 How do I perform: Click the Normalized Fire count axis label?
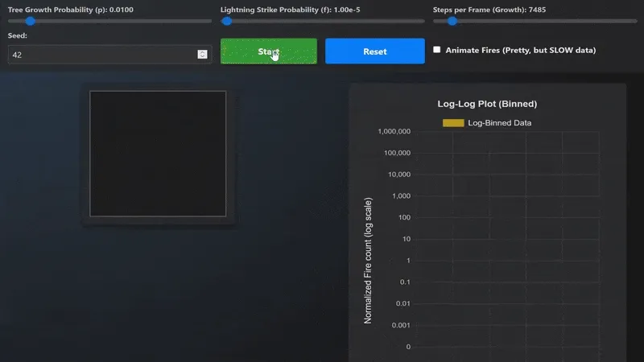(369, 260)
